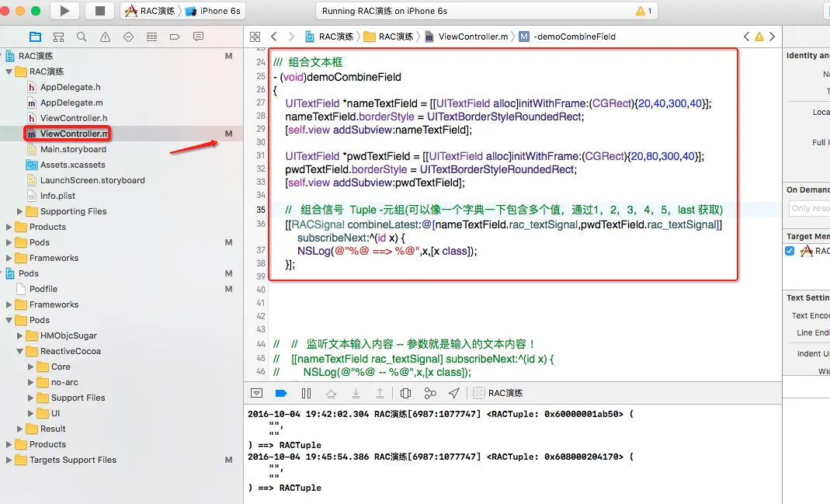Expand the UI folder
Screen dimensions: 830x504
point(31,413)
